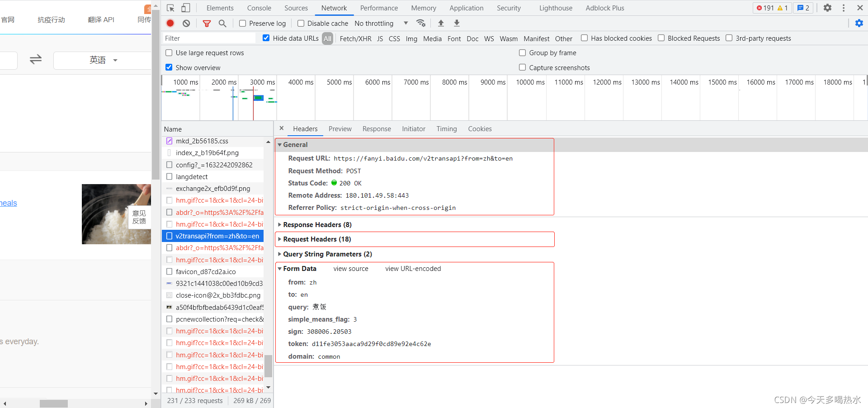This screenshot has height=408, width=868.
Task: Filter requests by Img type
Action: pos(411,39)
